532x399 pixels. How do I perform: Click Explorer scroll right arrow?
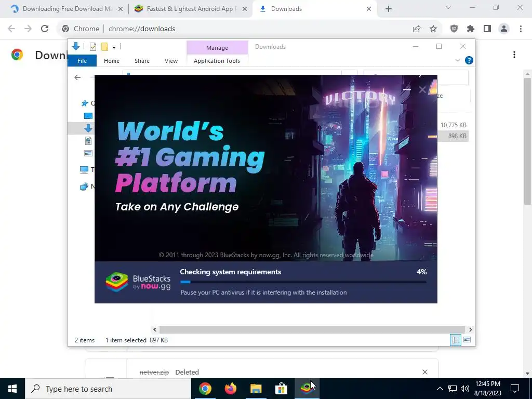pyautogui.click(x=470, y=329)
